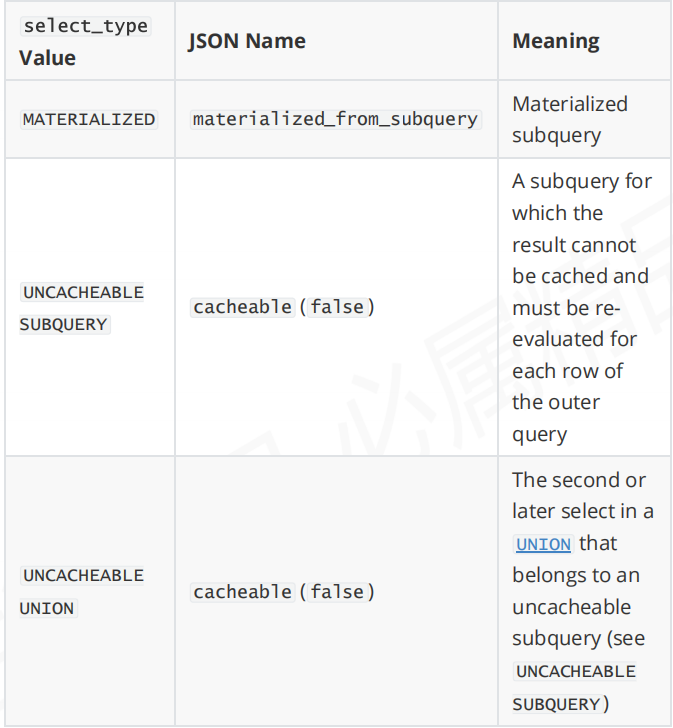Click the select_type code label in header
The height and width of the screenshot is (728, 673).
pyautogui.click(x=86, y=26)
